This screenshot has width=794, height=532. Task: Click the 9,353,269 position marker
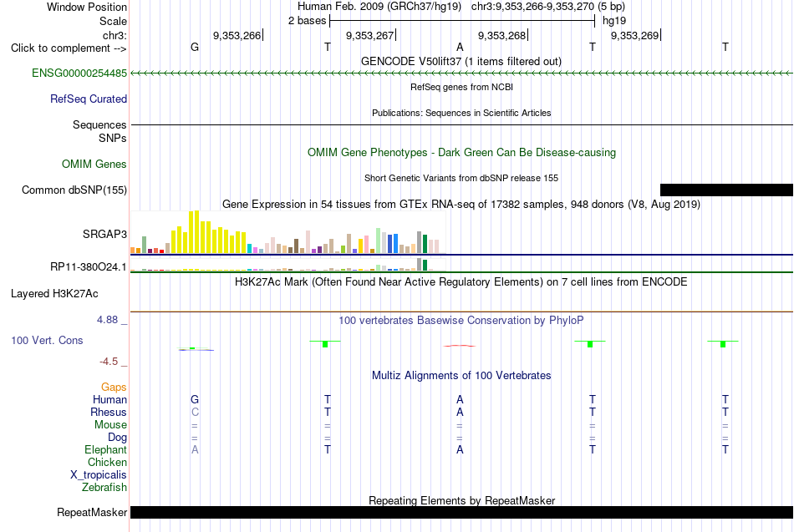(635, 35)
